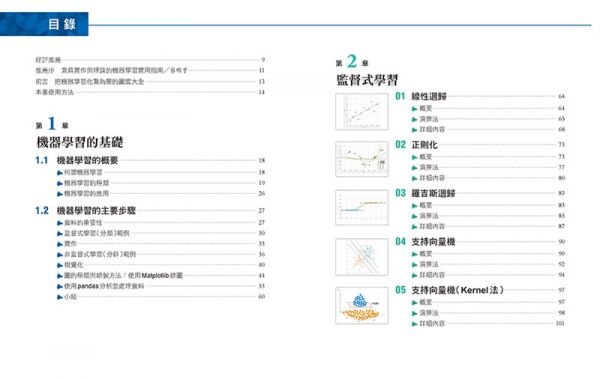The height and width of the screenshot is (379, 600).
Task: Click the blue arrow beside 視覺化
Action: click(60, 265)
